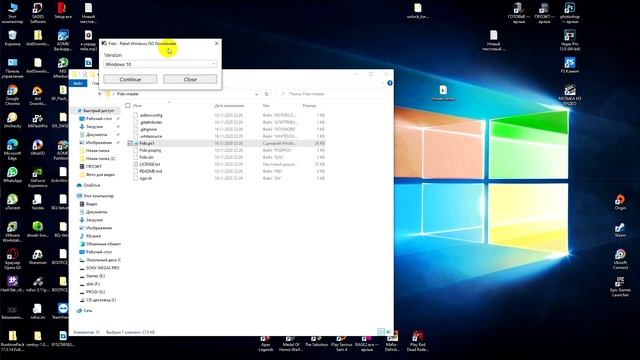Select Этот компьютер desktop icon
Screen dimensions: 640x360
(x=12, y=12)
